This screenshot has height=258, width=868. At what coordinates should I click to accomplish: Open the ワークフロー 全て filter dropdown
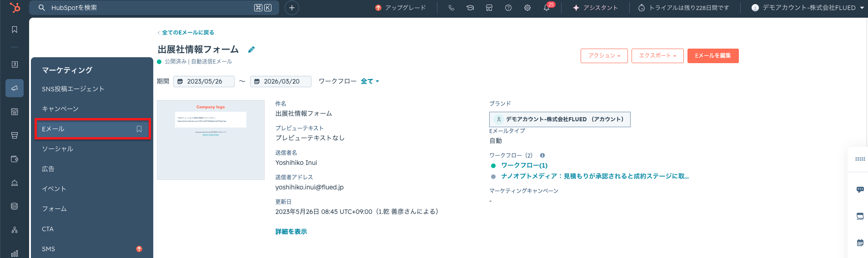[370, 81]
